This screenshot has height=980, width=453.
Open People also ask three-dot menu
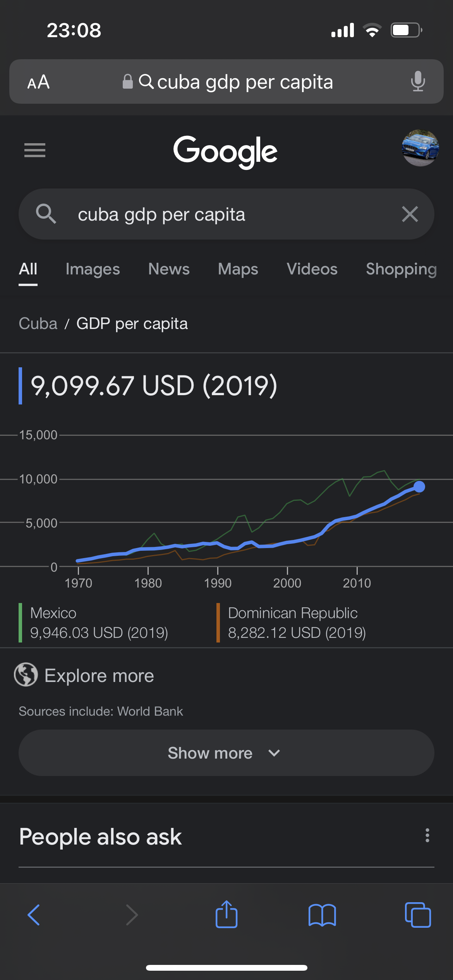point(427,836)
